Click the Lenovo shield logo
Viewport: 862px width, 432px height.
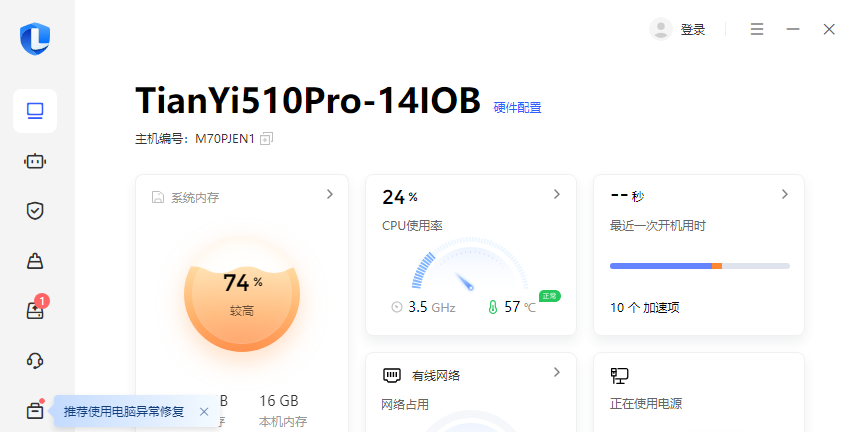35,39
